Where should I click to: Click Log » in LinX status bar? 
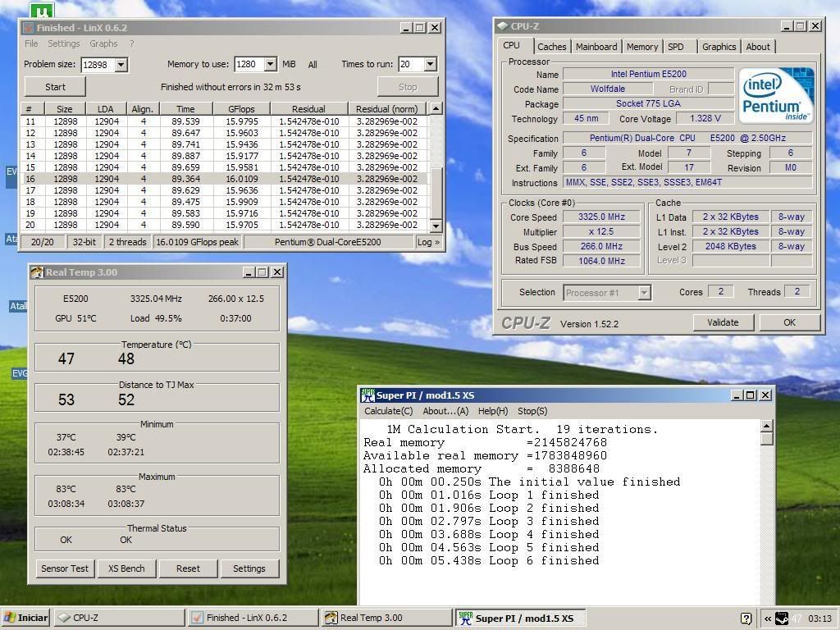(x=428, y=242)
